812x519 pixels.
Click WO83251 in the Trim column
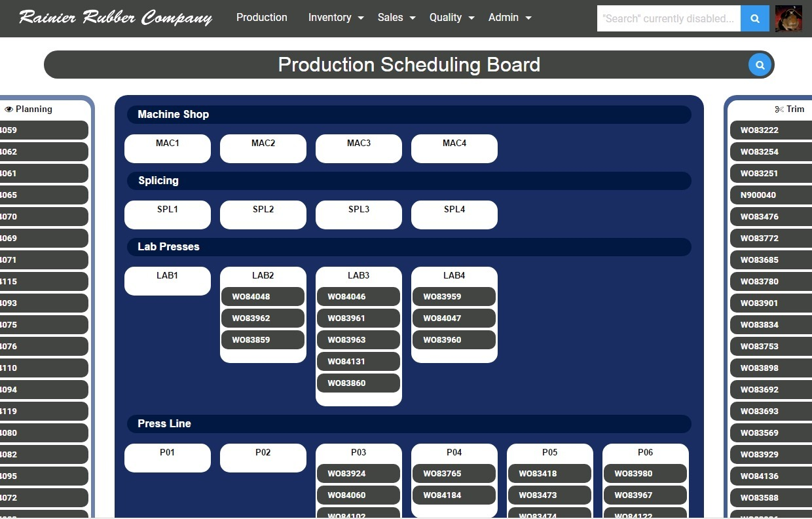pyautogui.click(x=771, y=174)
